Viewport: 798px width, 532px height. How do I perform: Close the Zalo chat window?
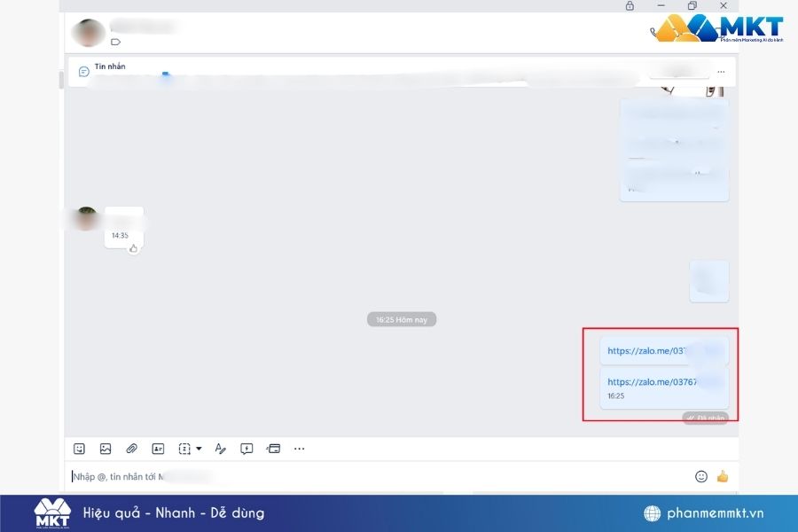click(x=724, y=5)
